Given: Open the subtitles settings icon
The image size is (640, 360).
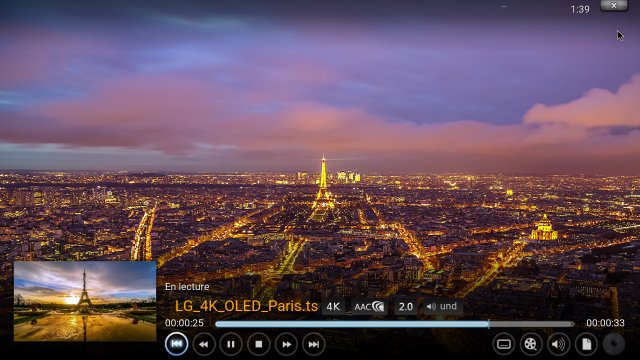Looking at the screenshot, I should click(504, 344).
